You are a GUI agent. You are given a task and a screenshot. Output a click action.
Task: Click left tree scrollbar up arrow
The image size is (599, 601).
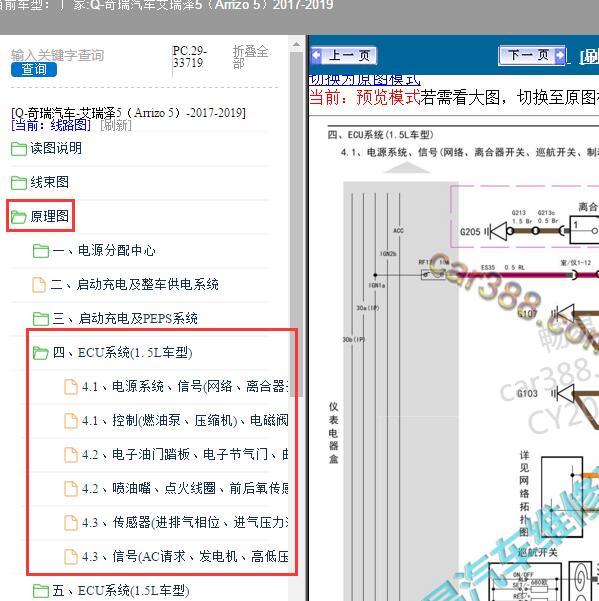(296, 44)
